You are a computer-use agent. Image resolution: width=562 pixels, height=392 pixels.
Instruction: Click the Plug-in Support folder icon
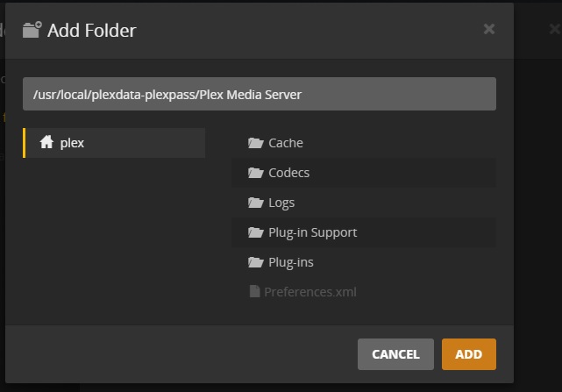256,232
